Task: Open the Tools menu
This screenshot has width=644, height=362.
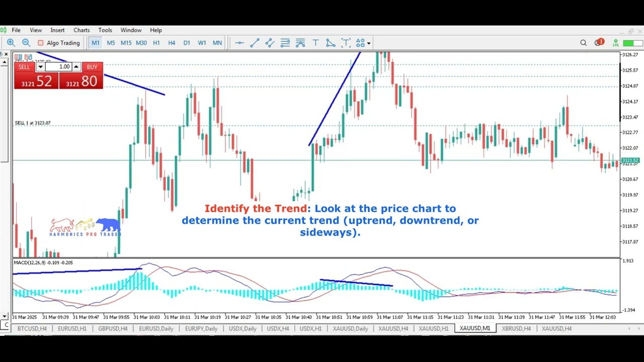Action: coord(105,30)
